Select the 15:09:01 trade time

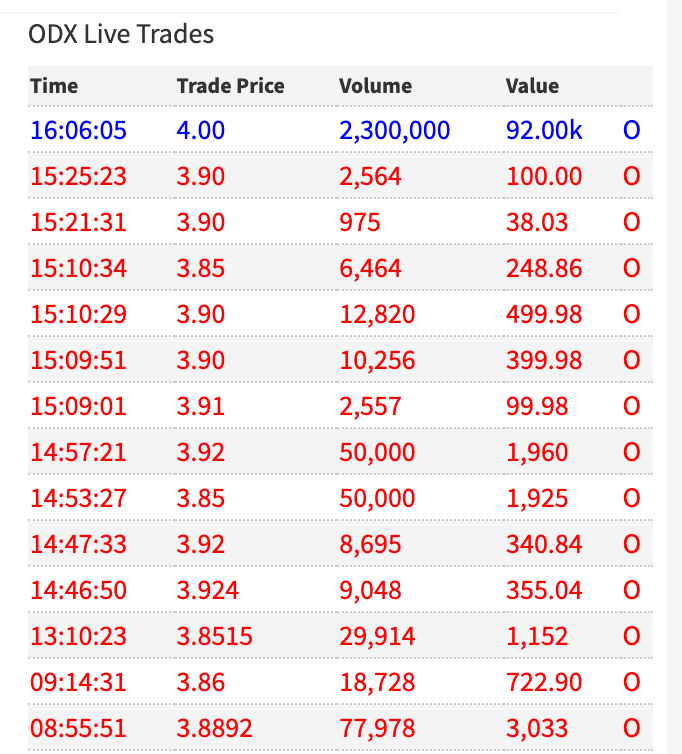tap(78, 406)
